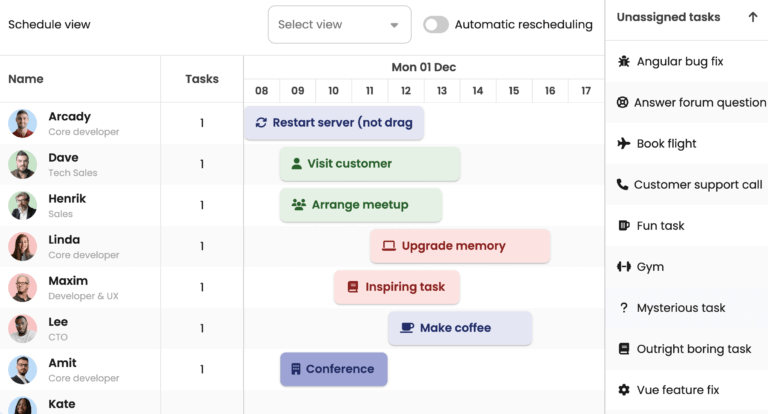Click the 08 hour header
768x414 pixels.
pos(262,91)
